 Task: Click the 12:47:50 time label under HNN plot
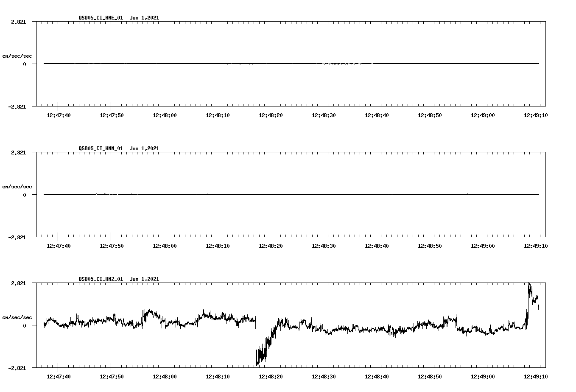pyautogui.click(x=112, y=246)
